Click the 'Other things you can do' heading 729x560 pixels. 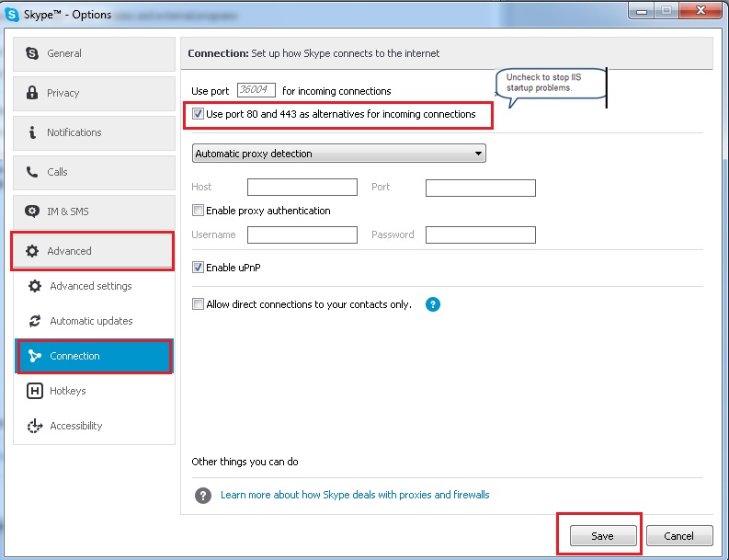click(245, 462)
